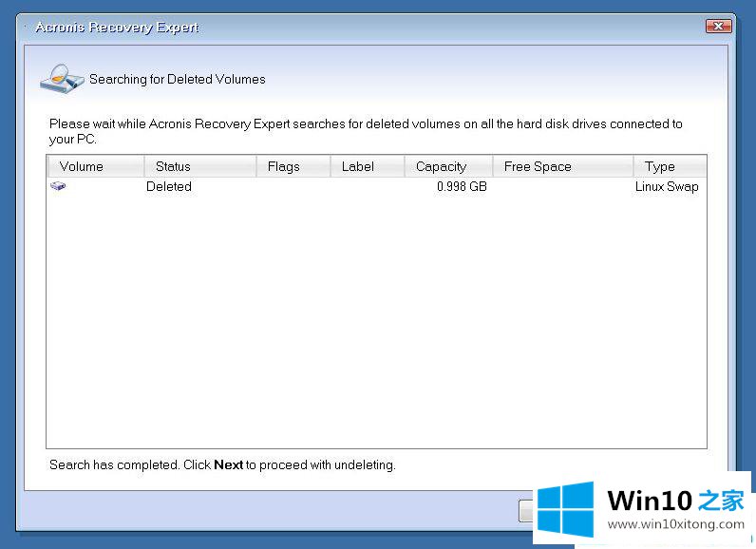Click the deleted volume disk icon
Screen dimensions: 756x549
tap(58, 186)
